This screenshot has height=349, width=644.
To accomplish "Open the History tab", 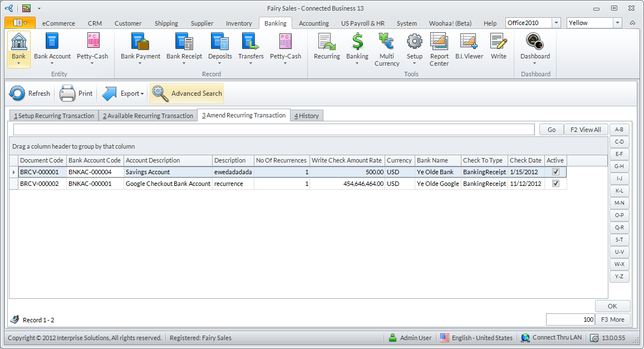I will pos(307,116).
